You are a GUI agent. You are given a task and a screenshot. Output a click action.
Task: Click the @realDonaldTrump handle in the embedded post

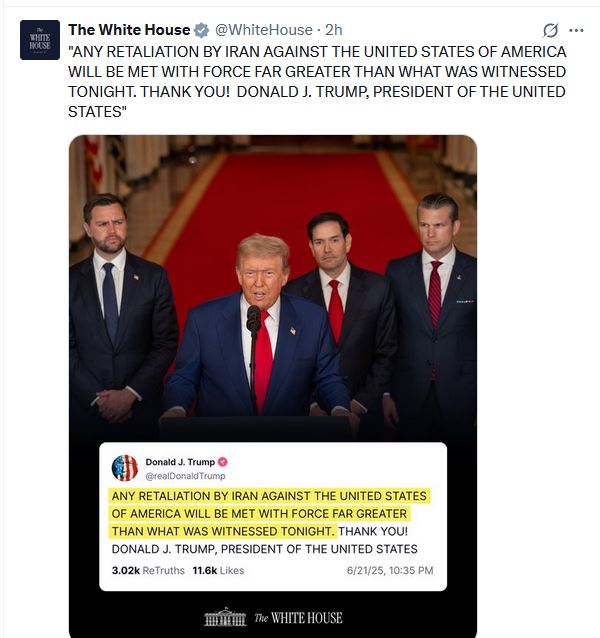(x=185, y=476)
